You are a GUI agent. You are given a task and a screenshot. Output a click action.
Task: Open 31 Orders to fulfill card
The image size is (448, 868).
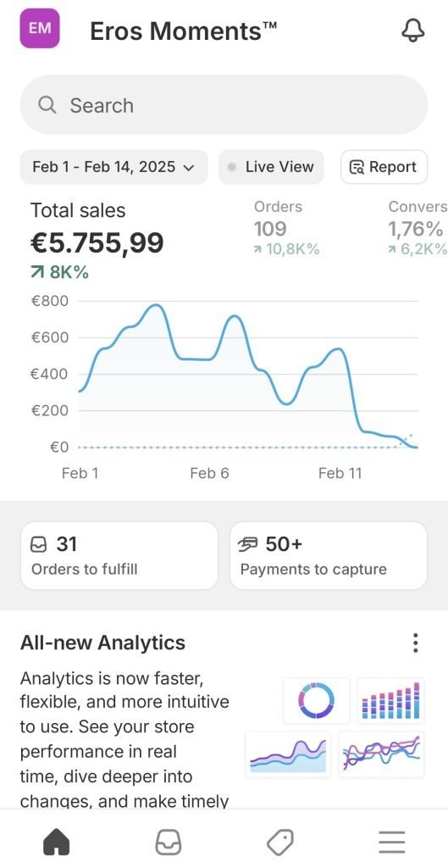119,555
